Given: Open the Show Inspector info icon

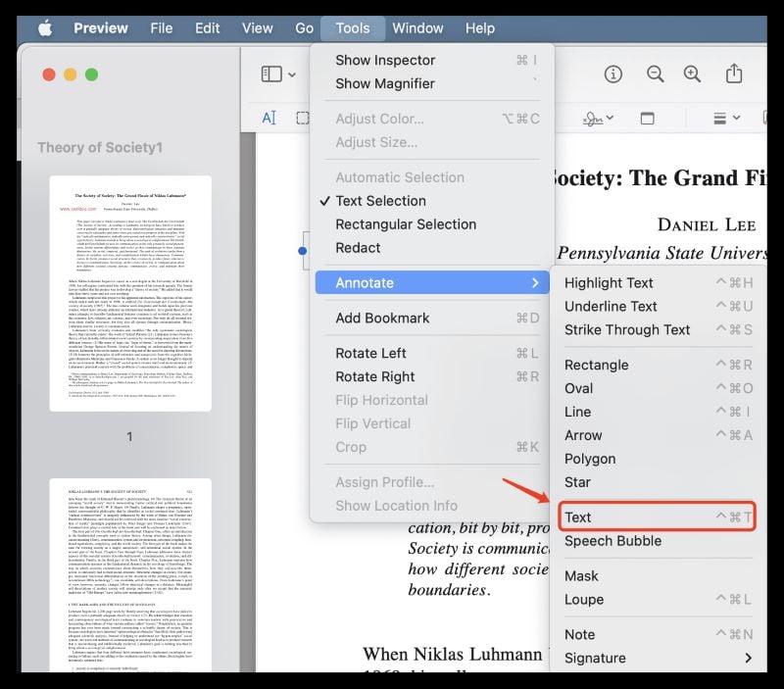Looking at the screenshot, I should pos(612,74).
